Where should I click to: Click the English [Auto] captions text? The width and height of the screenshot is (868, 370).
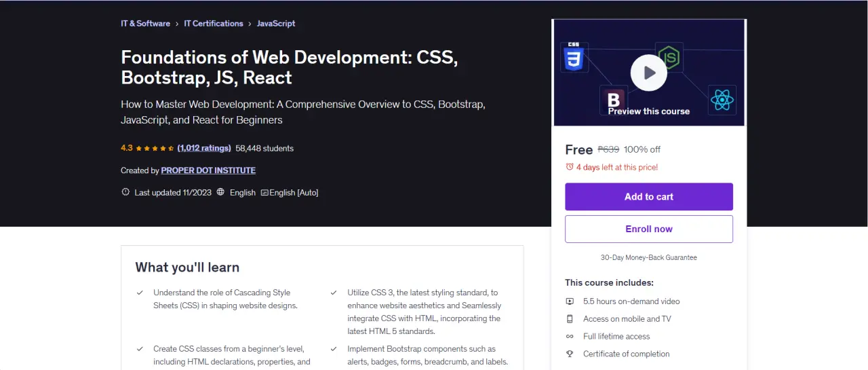tap(294, 193)
